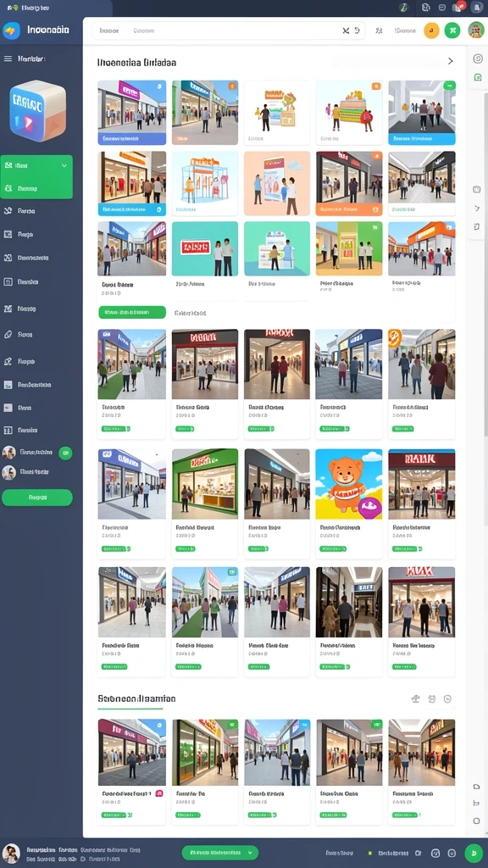Click the green round button in the bottom-right corner
Viewport: 488px width, 868px height.
click(x=474, y=853)
